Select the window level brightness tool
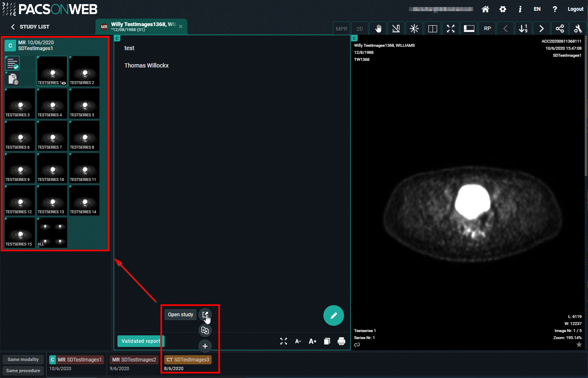The image size is (588, 378). 414,29
